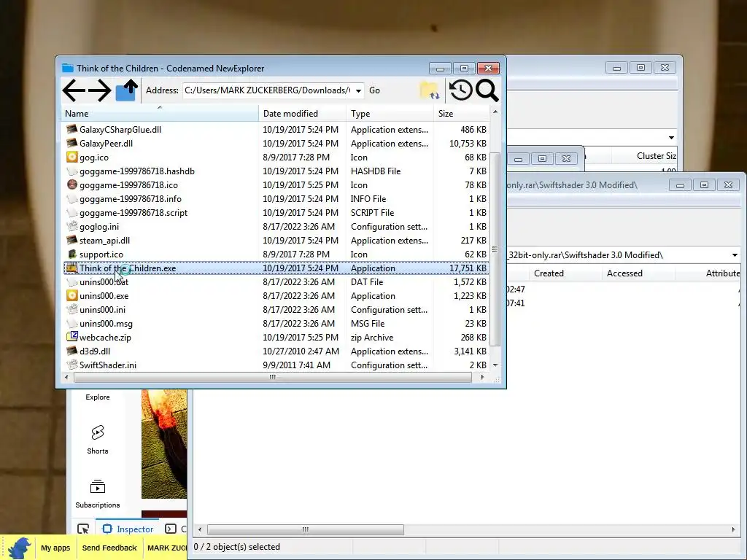Select goggame-1999786718.script

tap(133, 212)
